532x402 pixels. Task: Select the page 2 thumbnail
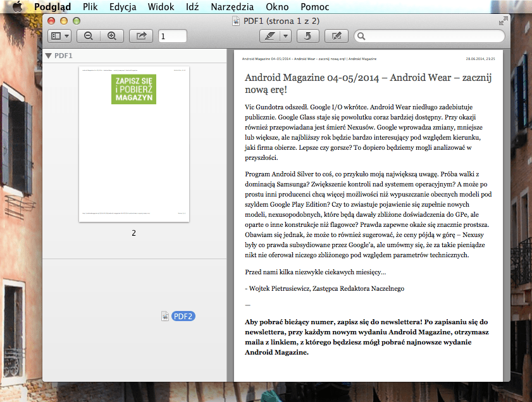pos(134,144)
